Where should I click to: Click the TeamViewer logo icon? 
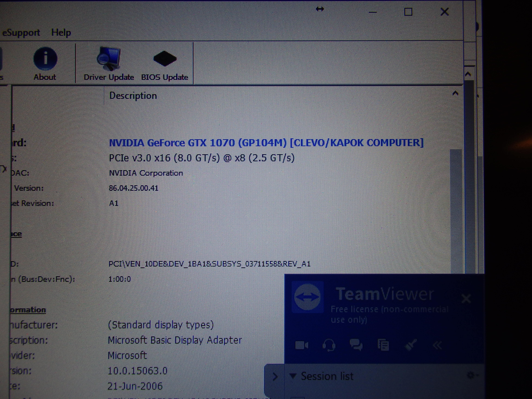[307, 297]
